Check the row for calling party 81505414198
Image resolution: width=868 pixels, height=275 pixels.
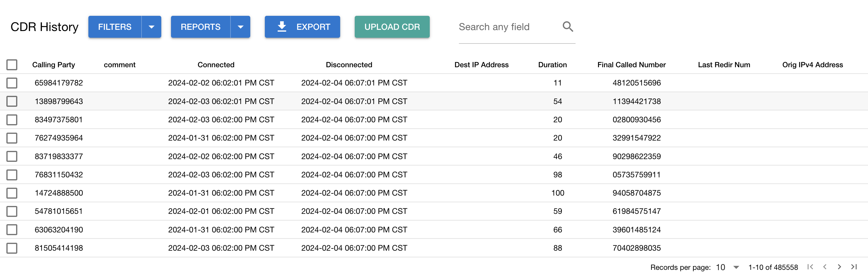12,248
